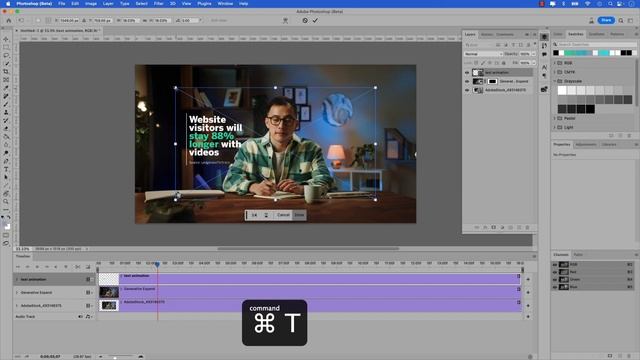Screen dimensions: 640x360
Task: Hide the text animation layer
Action: point(467,73)
